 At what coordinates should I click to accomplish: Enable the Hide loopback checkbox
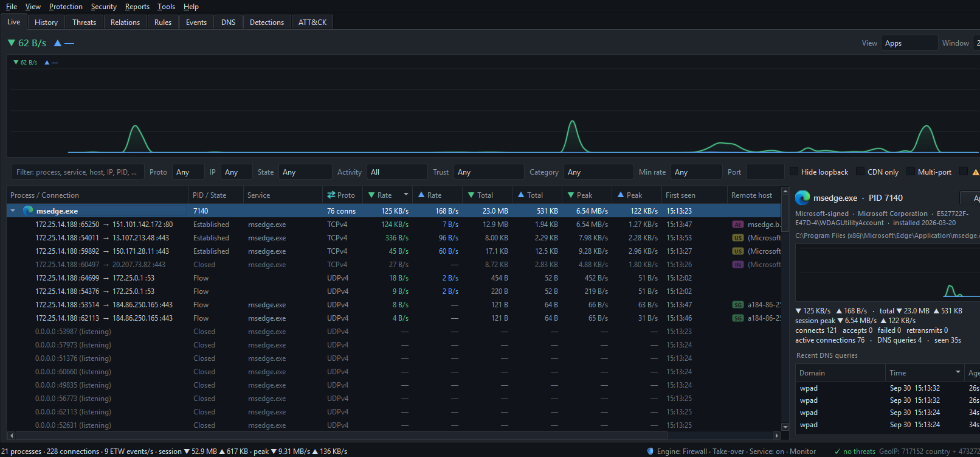tap(794, 172)
